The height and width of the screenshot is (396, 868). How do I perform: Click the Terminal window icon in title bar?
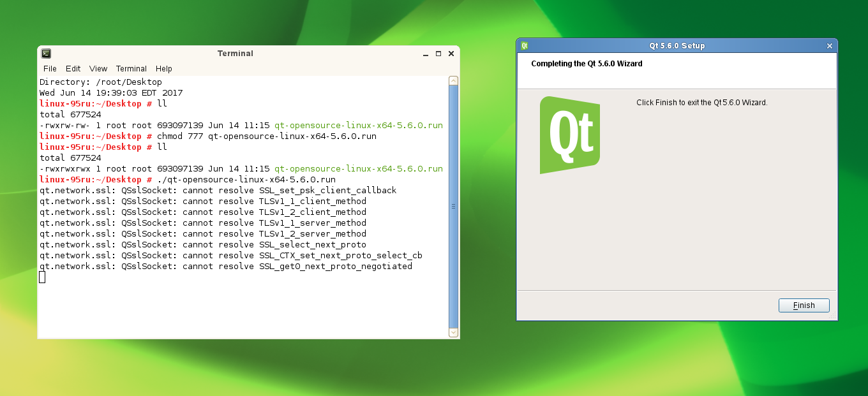click(46, 54)
